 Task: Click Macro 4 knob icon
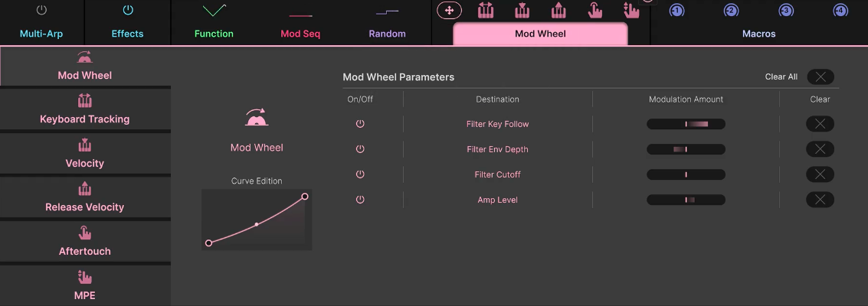(x=840, y=10)
